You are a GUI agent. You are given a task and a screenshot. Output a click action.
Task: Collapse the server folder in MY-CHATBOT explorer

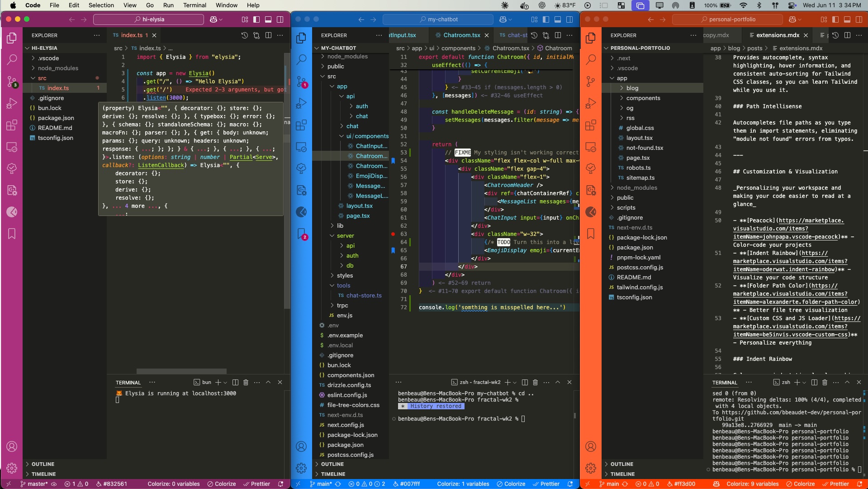[345, 236]
